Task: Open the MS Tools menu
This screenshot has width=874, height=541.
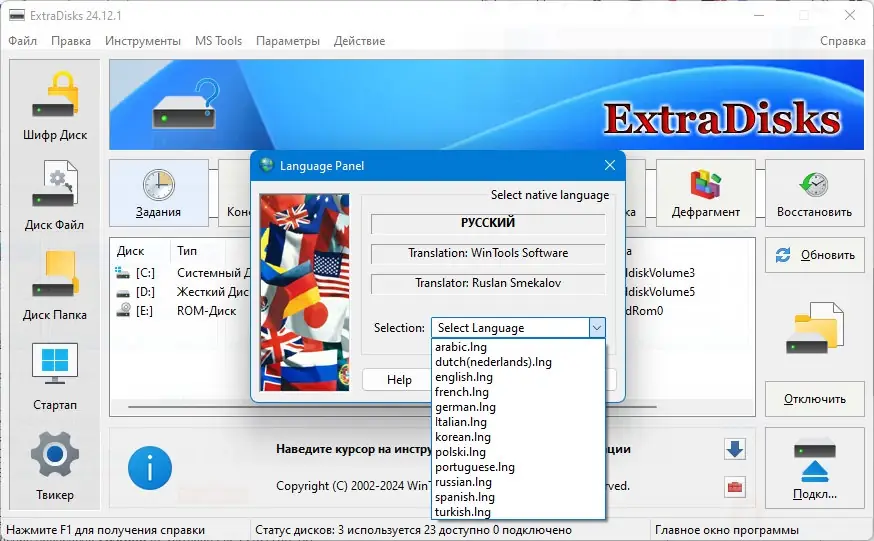Action: 218,41
